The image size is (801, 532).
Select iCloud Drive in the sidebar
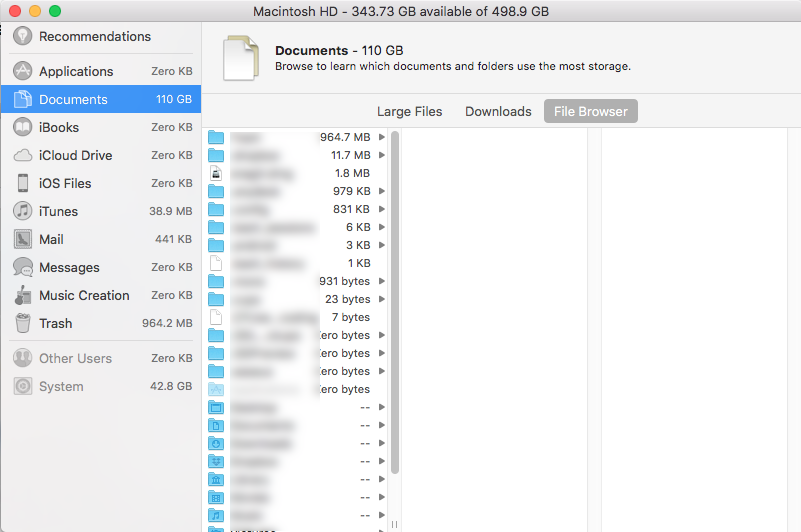[x=101, y=155]
